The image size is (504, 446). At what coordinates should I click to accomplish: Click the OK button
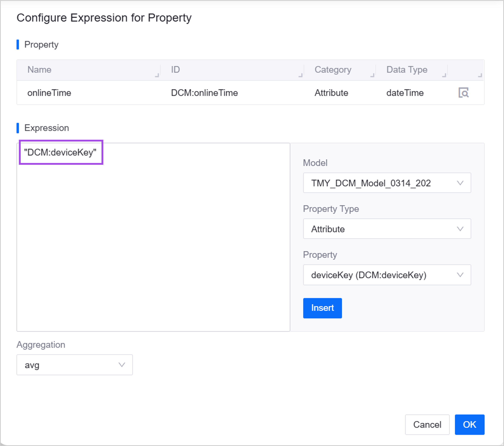click(469, 425)
